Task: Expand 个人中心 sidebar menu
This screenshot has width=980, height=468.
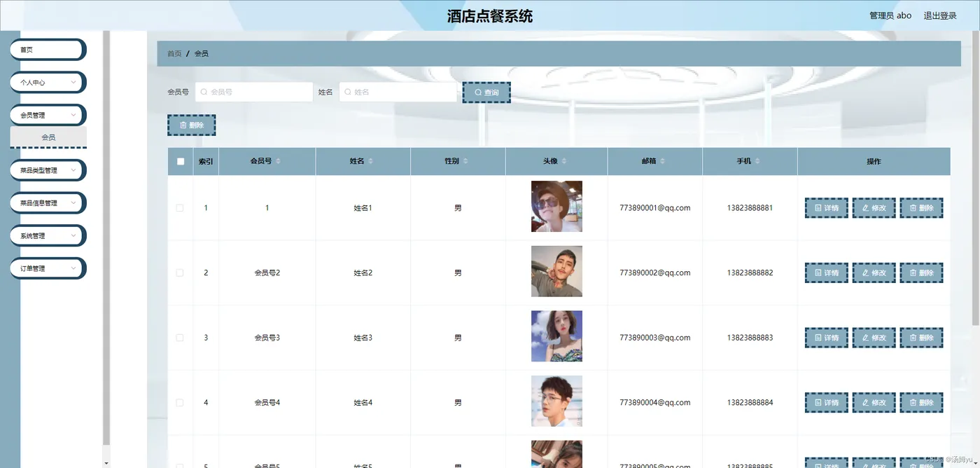Action: click(x=48, y=82)
